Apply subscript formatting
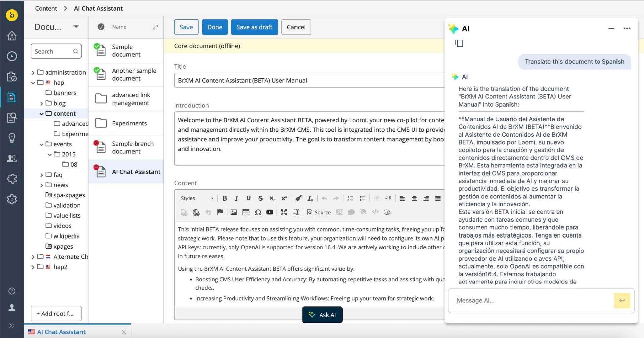 click(272, 198)
